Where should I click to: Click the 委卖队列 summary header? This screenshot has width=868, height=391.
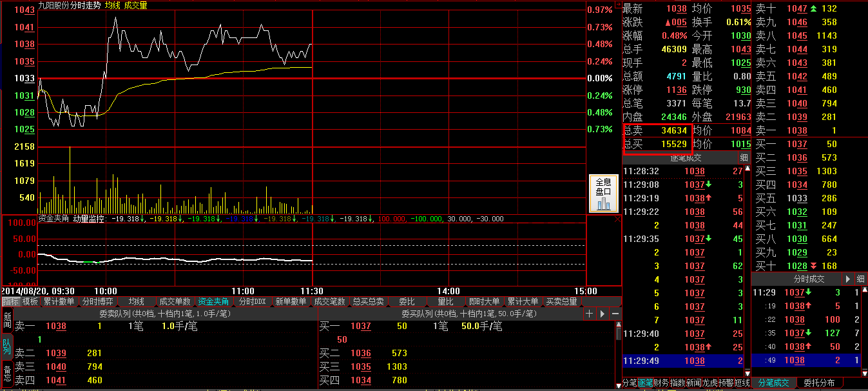166,314
